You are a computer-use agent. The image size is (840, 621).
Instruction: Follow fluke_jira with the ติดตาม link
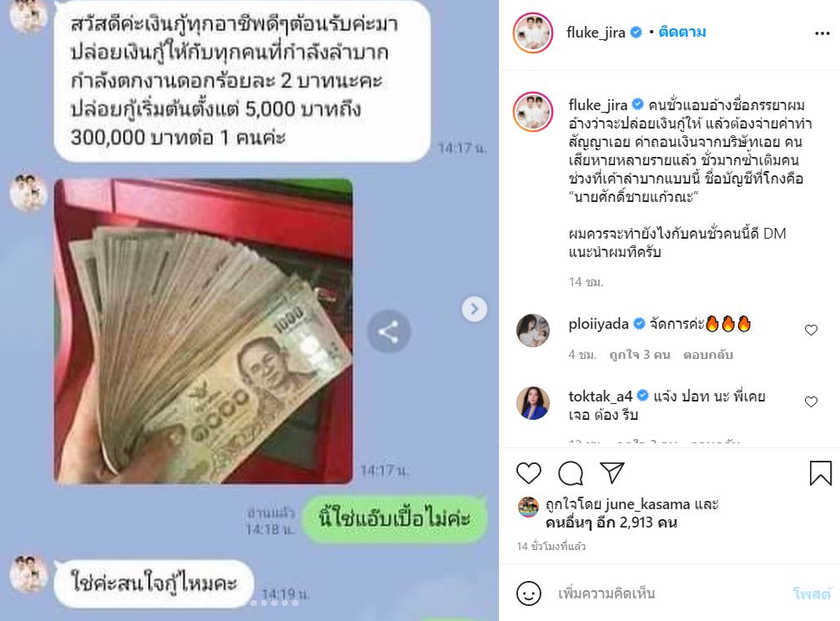point(682,33)
